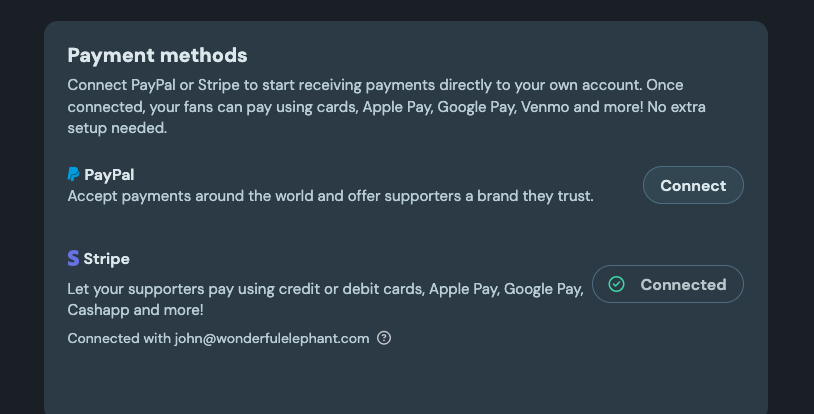This screenshot has height=414, width=814.
Task: Click the PayPal logo icon
Action: point(73,174)
